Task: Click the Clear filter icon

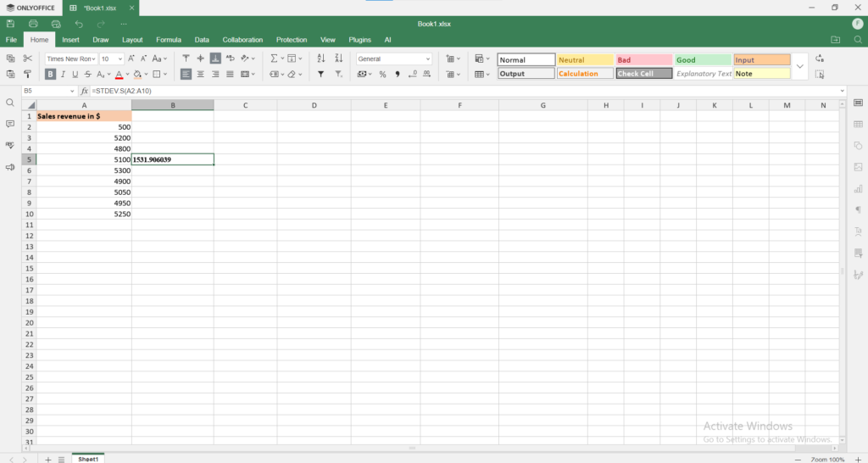Action: 339,74
